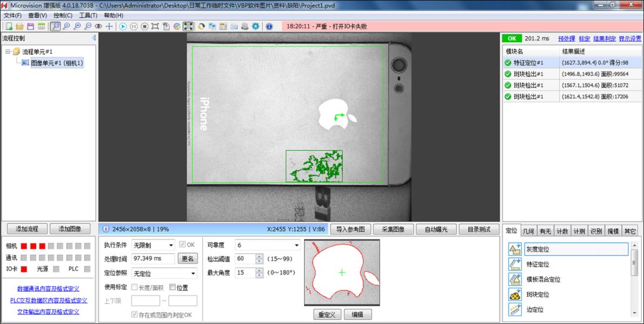Open the 执行条件 dropdown showing 无限制
Viewport: 644px width, 324px height.
click(x=153, y=245)
